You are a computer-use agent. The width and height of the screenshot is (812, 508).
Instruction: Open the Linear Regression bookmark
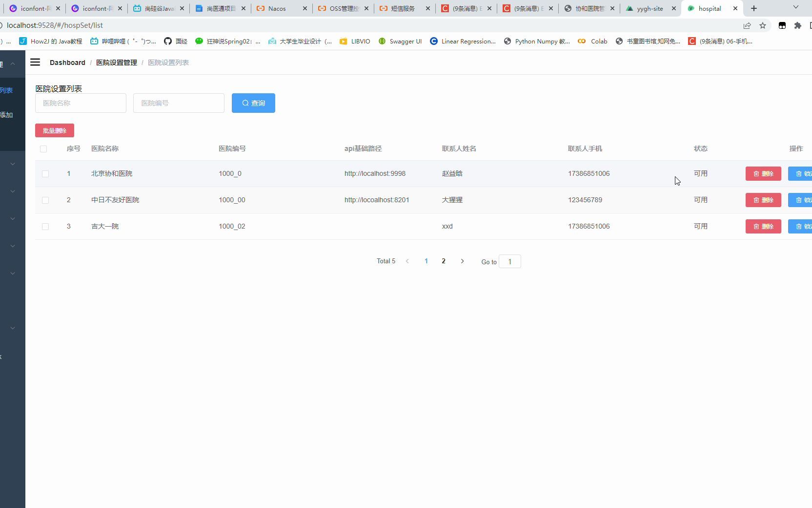click(x=463, y=42)
